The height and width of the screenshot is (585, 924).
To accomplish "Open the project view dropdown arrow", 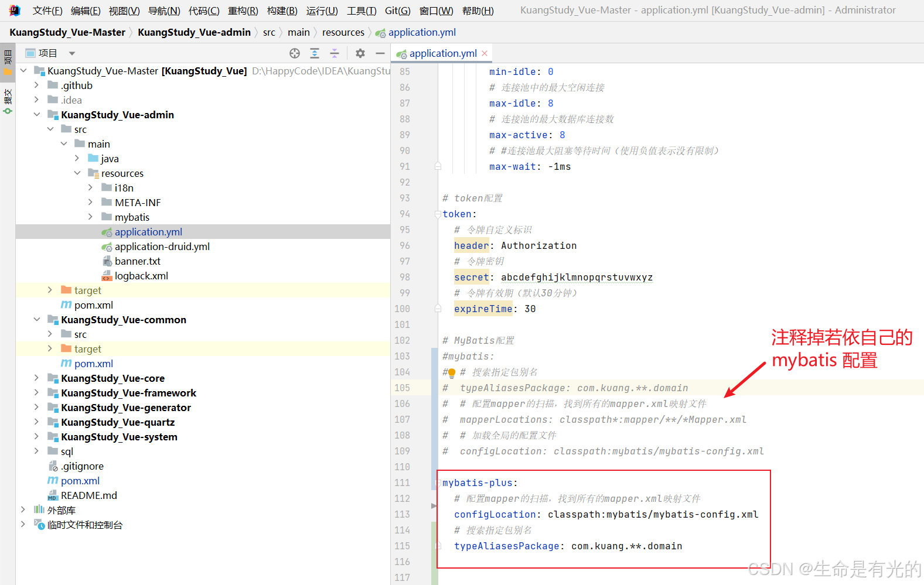I will (x=72, y=53).
